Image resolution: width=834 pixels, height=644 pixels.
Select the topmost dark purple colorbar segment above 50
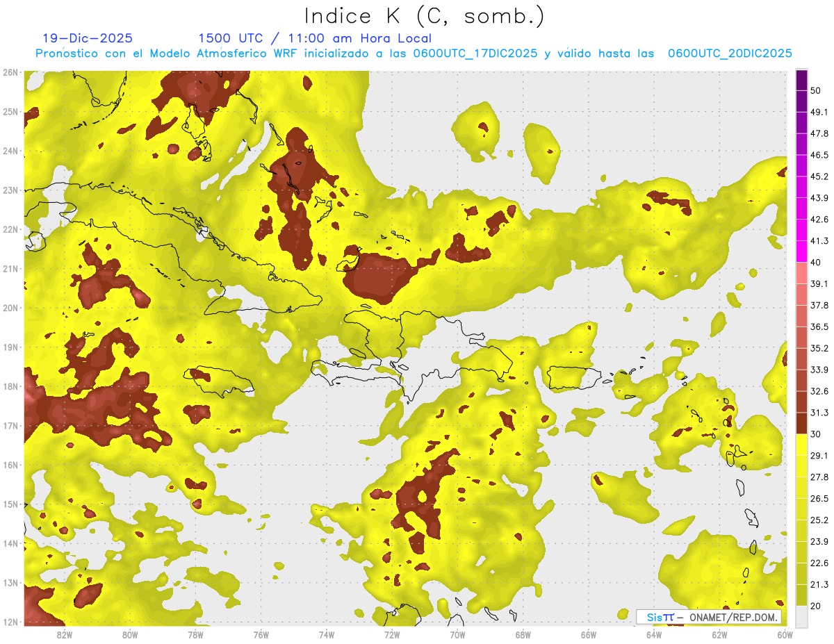[801, 79]
